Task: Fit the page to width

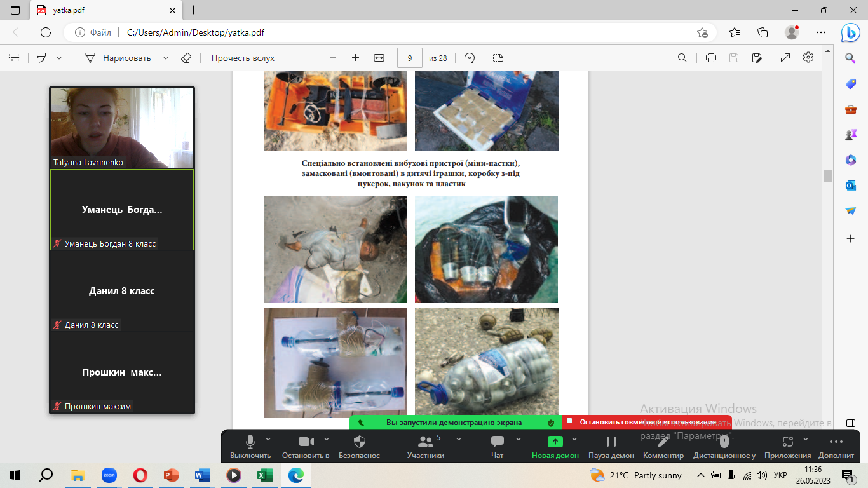Action: [x=379, y=58]
